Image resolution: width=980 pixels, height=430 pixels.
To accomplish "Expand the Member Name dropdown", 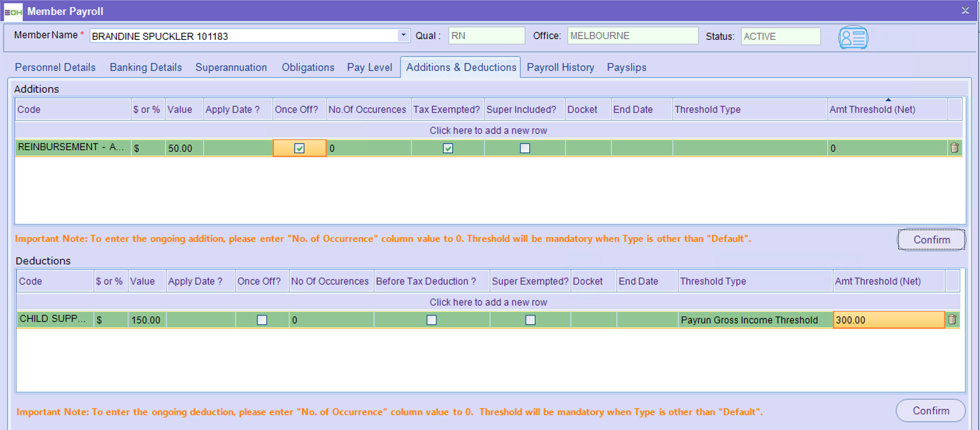I will click(x=404, y=35).
